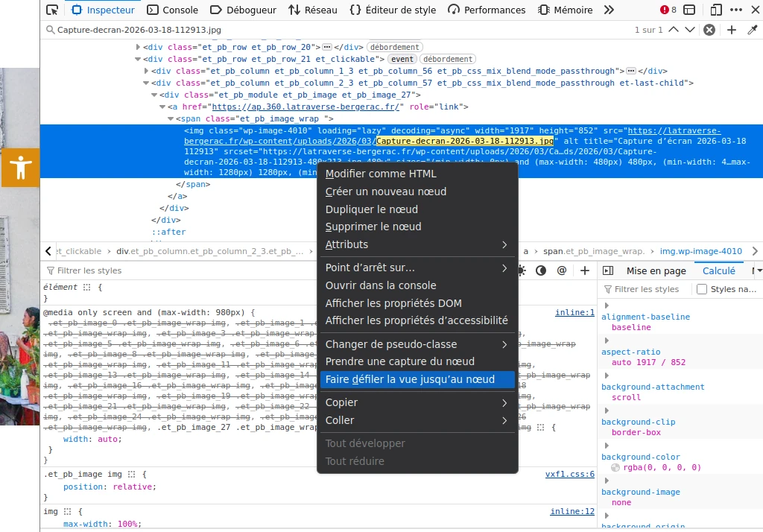Image resolution: width=763 pixels, height=532 pixels.
Task: Show more DevTools tabs chevrons
Action: coord(609,10)
